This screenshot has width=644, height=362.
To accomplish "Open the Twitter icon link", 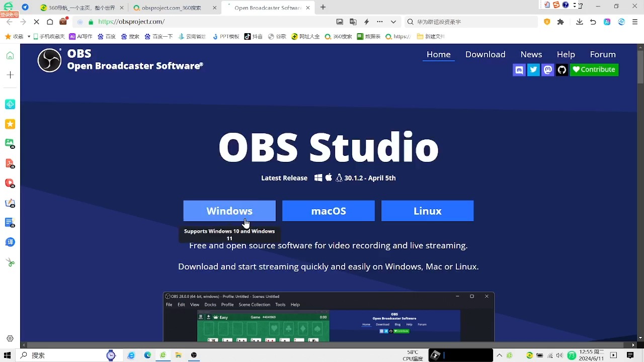I will pyautogui.click(x=533, y=70).
